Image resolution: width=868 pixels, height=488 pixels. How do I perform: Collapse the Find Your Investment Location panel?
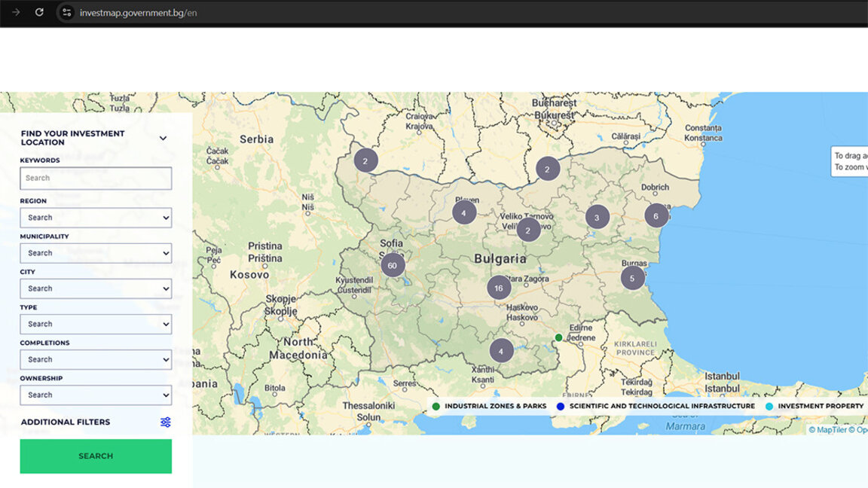(162, 138)
